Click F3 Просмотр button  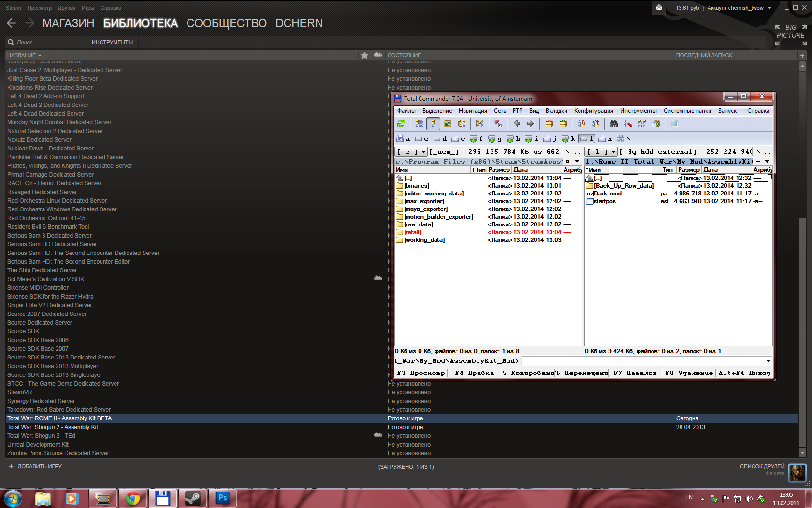click(421, 373)
